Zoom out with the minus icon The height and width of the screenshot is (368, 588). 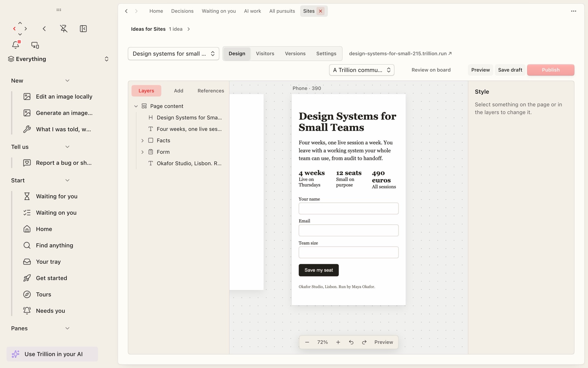pyautogui.click(x=307, y=342)
